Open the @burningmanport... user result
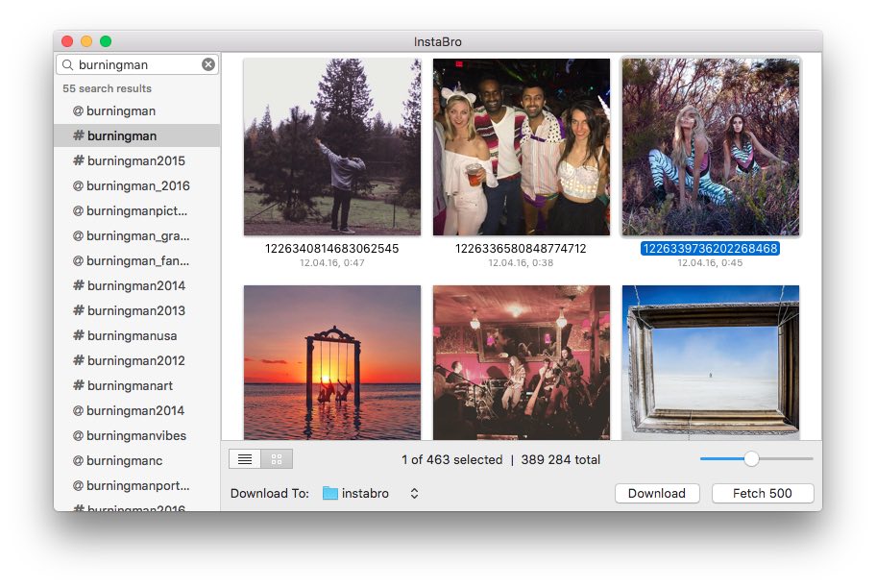The height and width of the screenshot is (588, 876). [137, 485]
